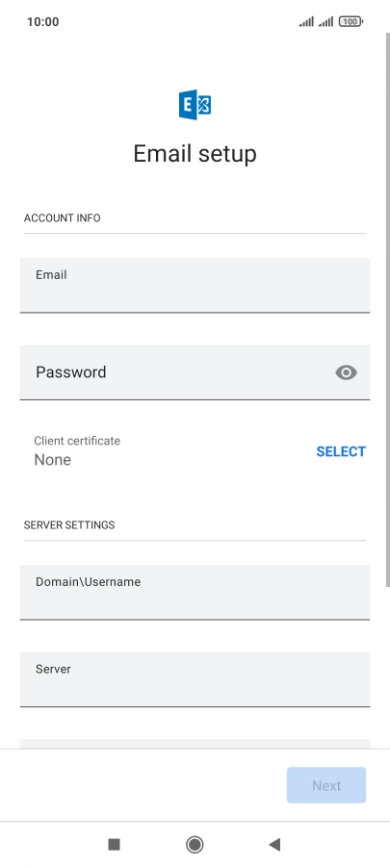Tap the second signal strength icon

point(325,21)
